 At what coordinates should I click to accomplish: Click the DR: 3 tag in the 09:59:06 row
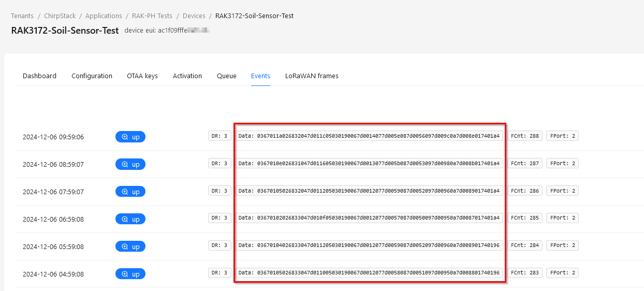click(219, 136)
